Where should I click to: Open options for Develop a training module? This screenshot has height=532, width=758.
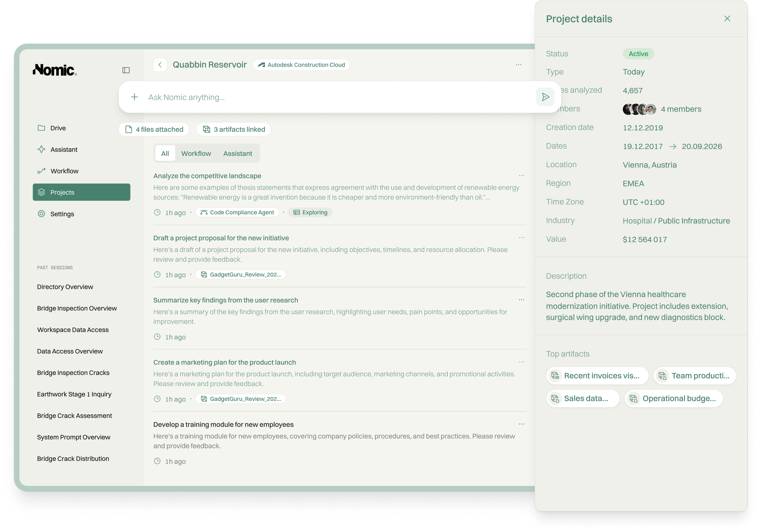tap(521, 424)
